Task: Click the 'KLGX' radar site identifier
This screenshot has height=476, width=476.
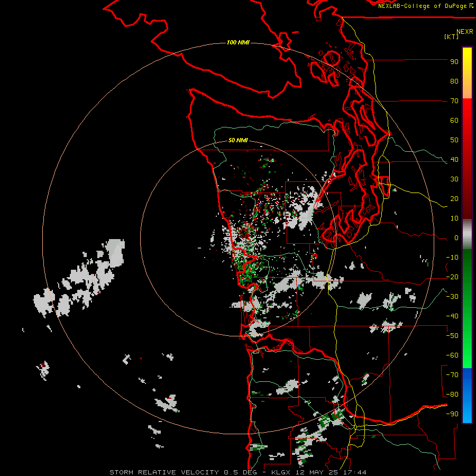Action: [281, 472]
